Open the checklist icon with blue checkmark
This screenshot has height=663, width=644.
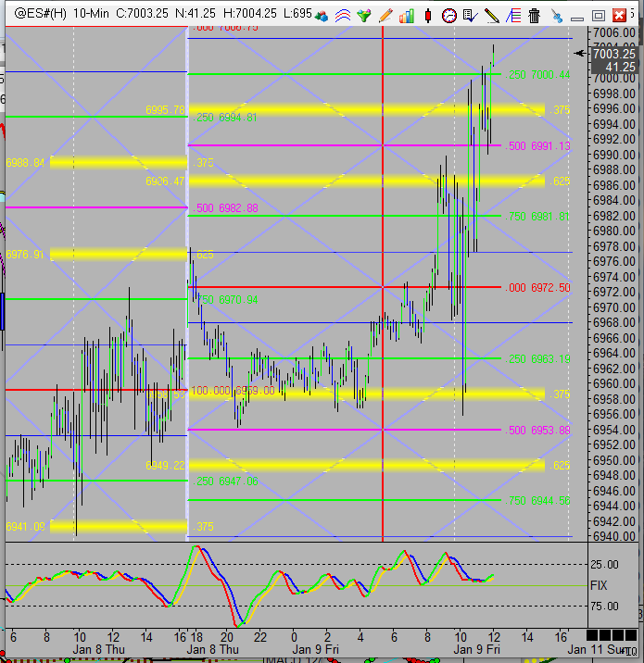470,16
